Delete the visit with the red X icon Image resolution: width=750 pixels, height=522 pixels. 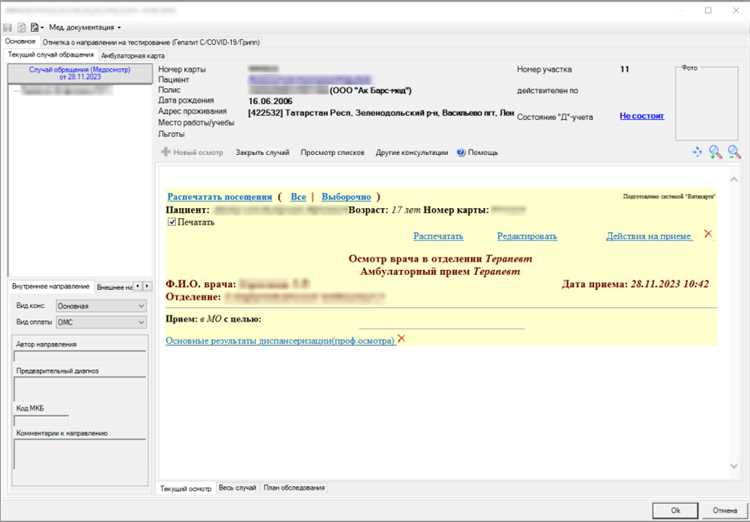point(708,233)
